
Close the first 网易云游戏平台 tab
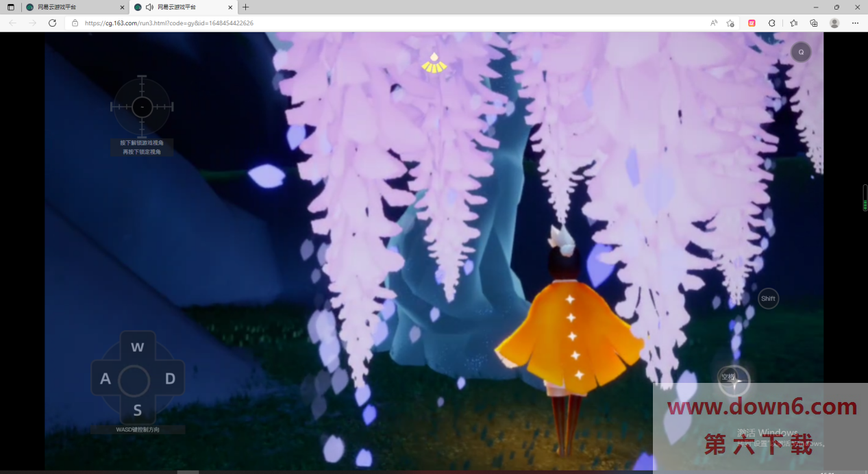click(122, 7)
